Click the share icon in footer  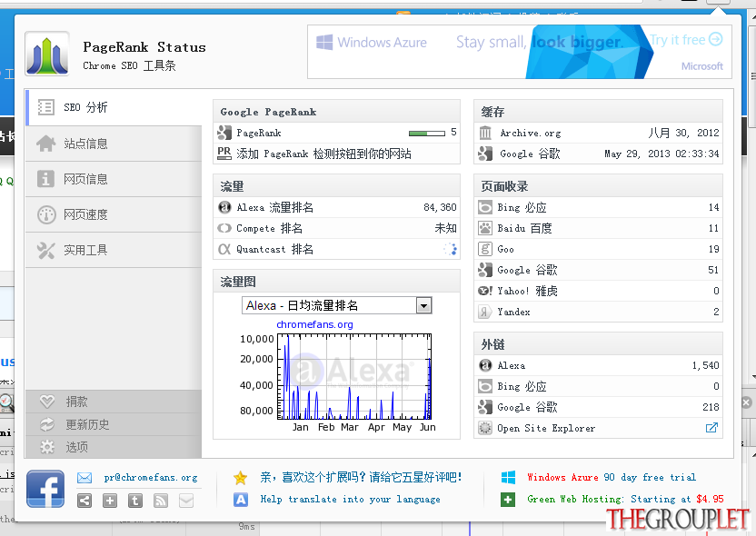click(x=85, y=501)
